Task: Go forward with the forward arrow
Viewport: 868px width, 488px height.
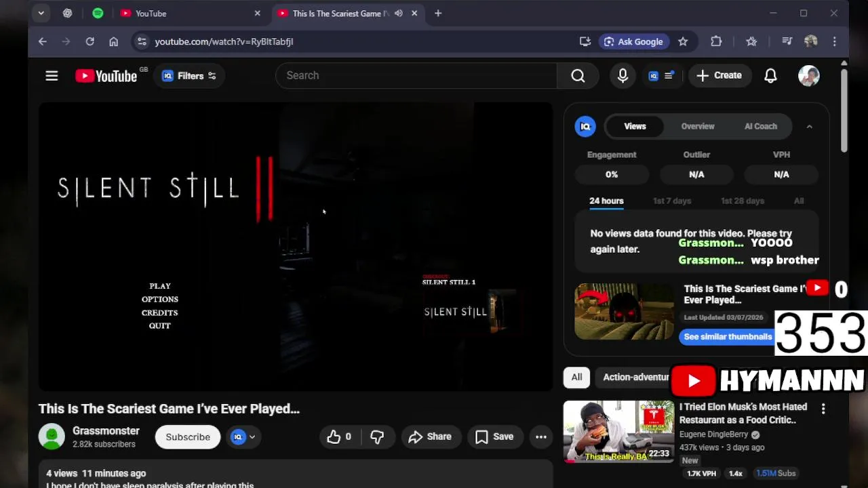Action: pyautogui.click(x=66, y=41)
